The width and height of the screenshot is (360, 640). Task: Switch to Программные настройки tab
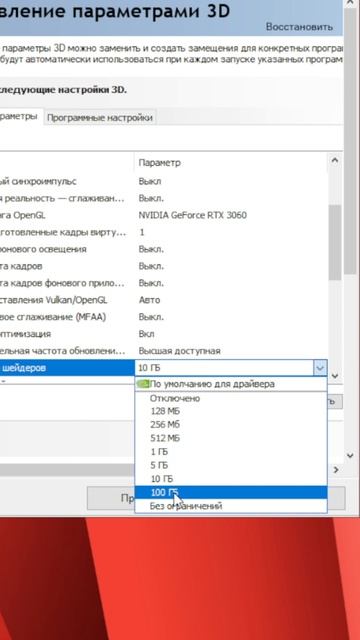(x=100, y=118)
